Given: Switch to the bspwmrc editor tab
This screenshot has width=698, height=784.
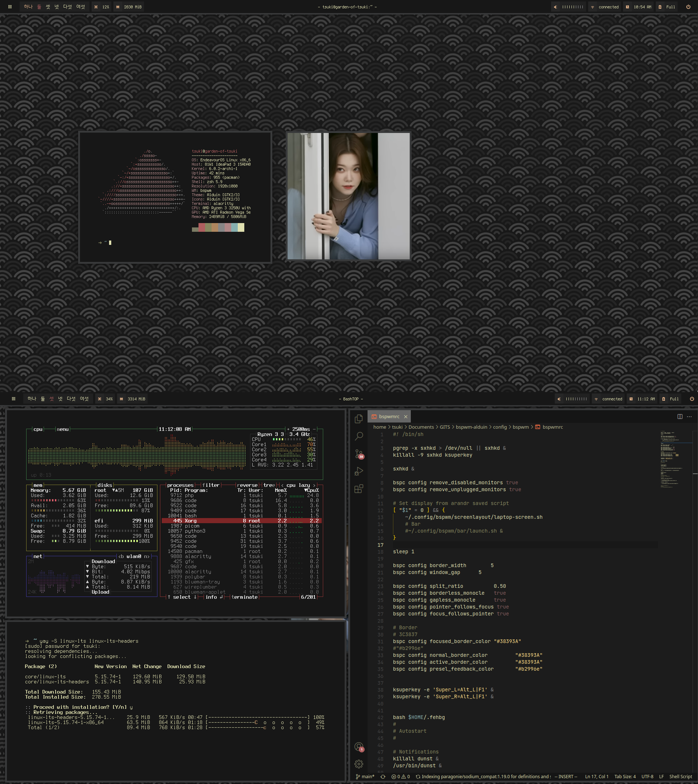Looking at the screenshot, I should tap(389, 417).
